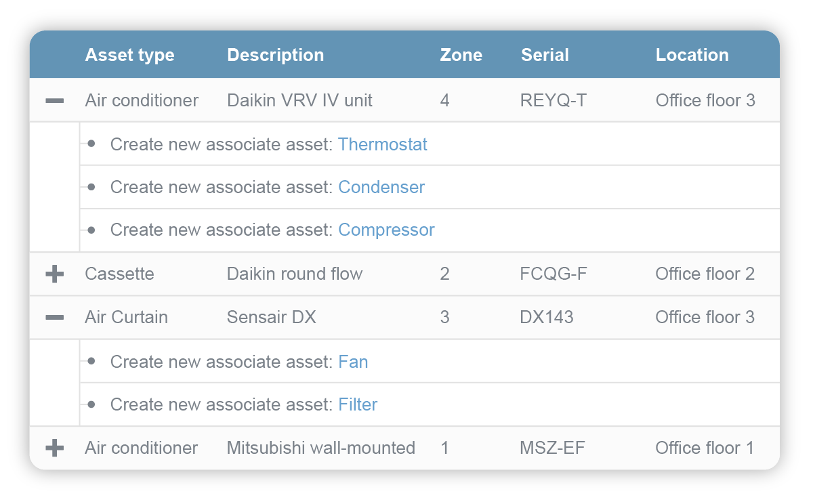Collapse the Air Curtain row

coord(55,318)
